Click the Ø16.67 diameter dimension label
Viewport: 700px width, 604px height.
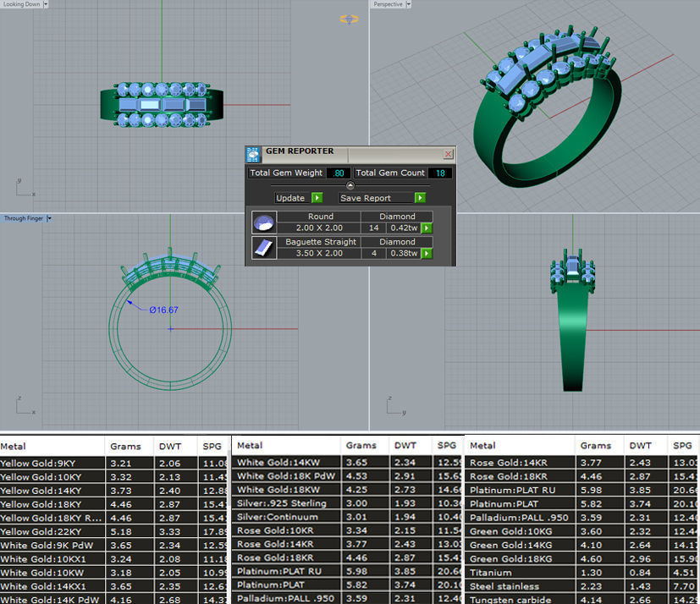pyautogui.click(x=163, y=310)
